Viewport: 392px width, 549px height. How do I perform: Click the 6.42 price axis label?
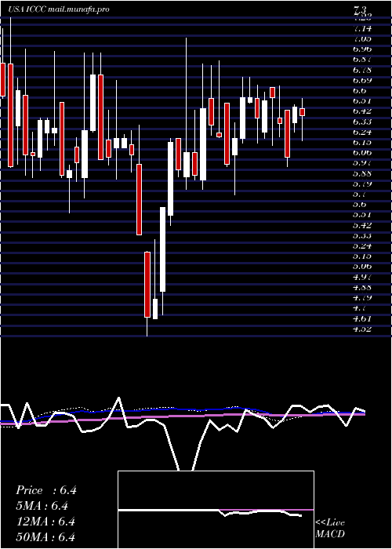pos(362,111)
